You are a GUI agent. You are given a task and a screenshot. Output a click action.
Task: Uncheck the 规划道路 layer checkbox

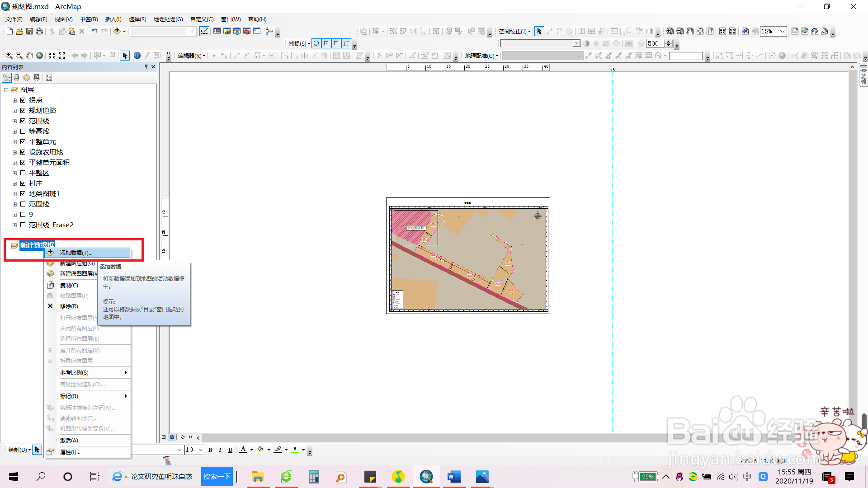[x=23, y=110]
